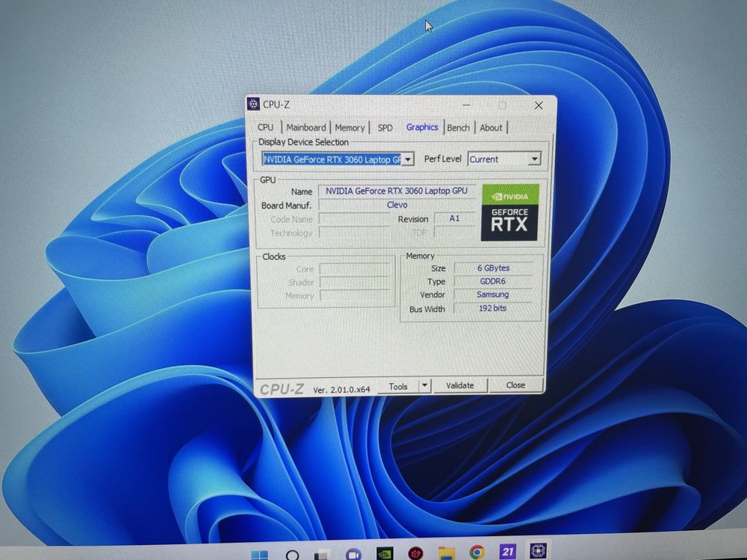
Task: Open Task View on the taskbar
Action: pos(322,555)
